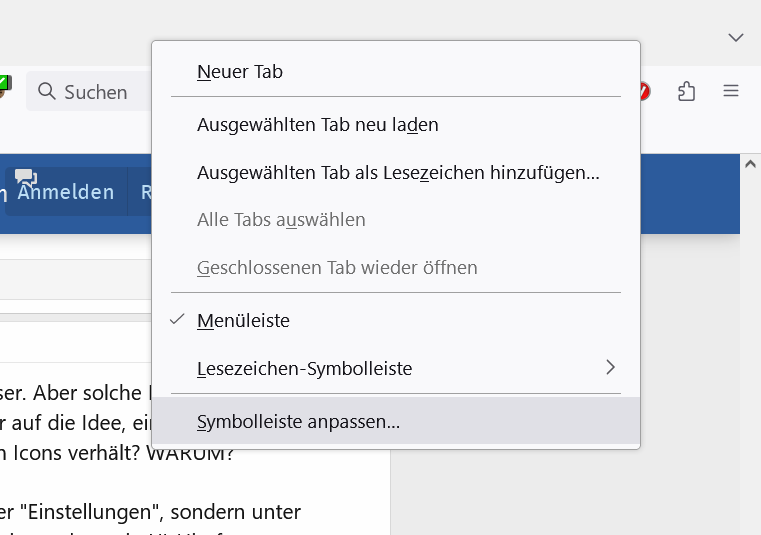Open Symbolleiste anpassen customization entry
Viewport: 761px width, 535px height.
coord(299,422)
